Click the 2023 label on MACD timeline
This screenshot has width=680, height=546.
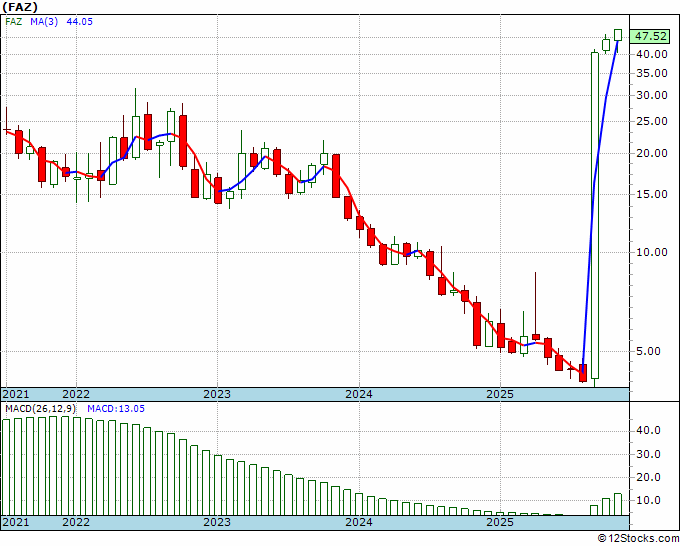pos(217,522)
